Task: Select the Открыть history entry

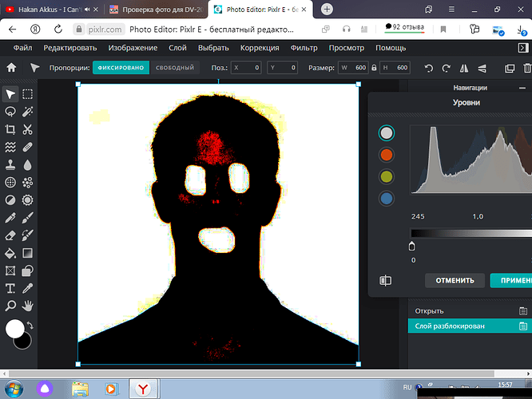Action: click(470, 311)
